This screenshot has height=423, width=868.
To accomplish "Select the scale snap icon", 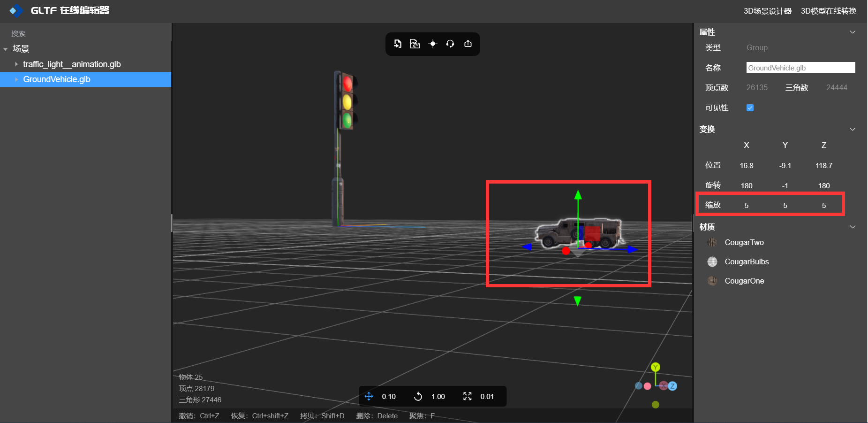I will pyautogui.click(x=468, y=396).
